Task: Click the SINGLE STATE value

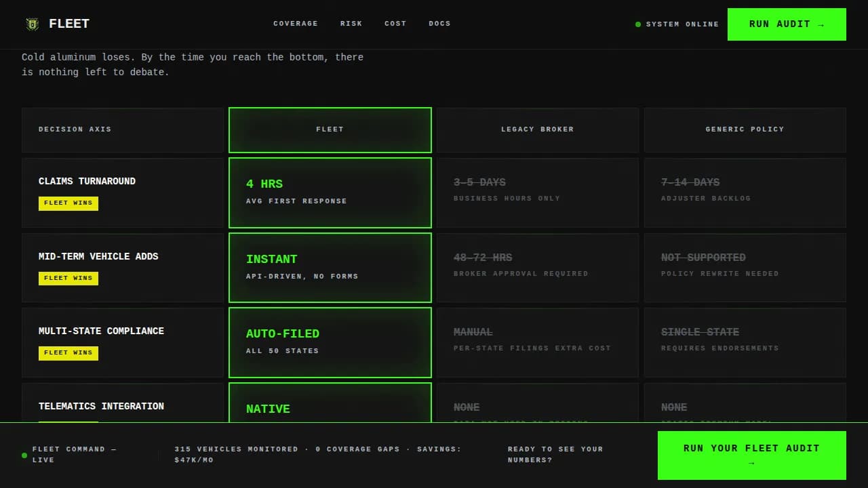Action: (x=700, y=332)
